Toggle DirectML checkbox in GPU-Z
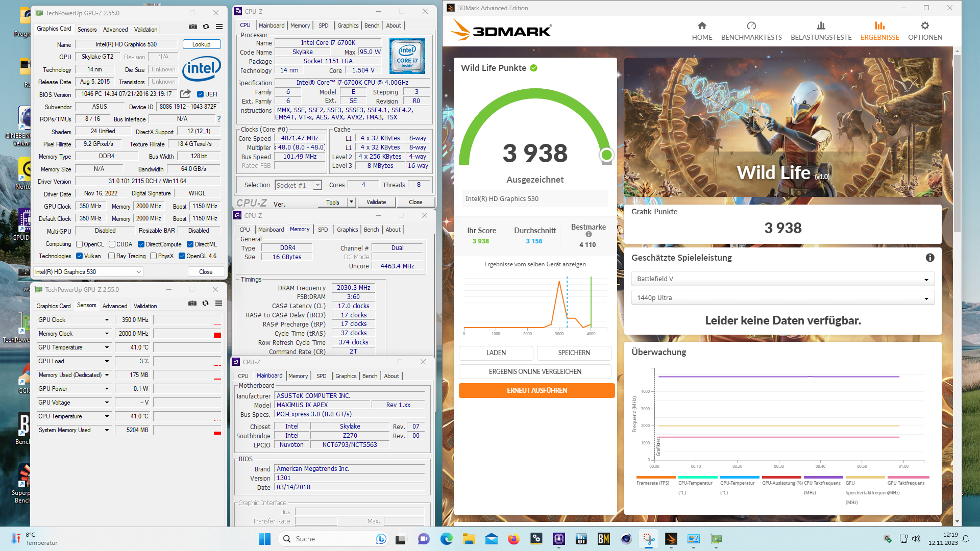980x551 pixels. 190,244
